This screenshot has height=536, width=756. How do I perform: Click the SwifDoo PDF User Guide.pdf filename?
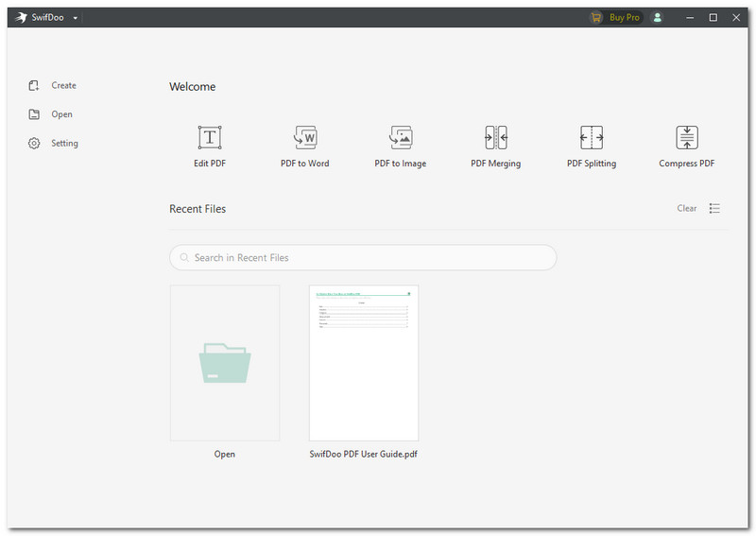point(364,454)
